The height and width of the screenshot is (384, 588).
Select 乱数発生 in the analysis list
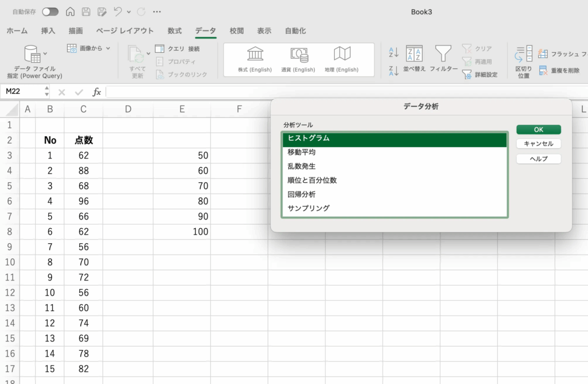coord(394,166)
